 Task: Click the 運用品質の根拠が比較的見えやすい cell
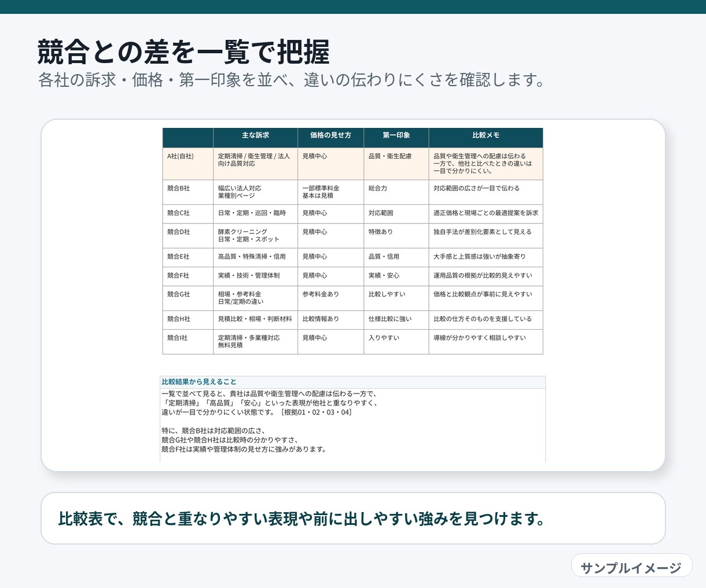(486, 277)
